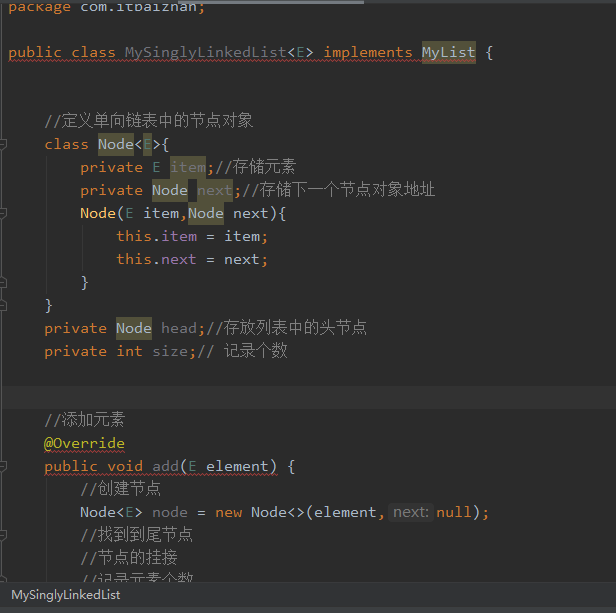The width and height of the screenshot is (616, 613).
Task: Click the 'next:' parameter hint
Action: (411, 512)
